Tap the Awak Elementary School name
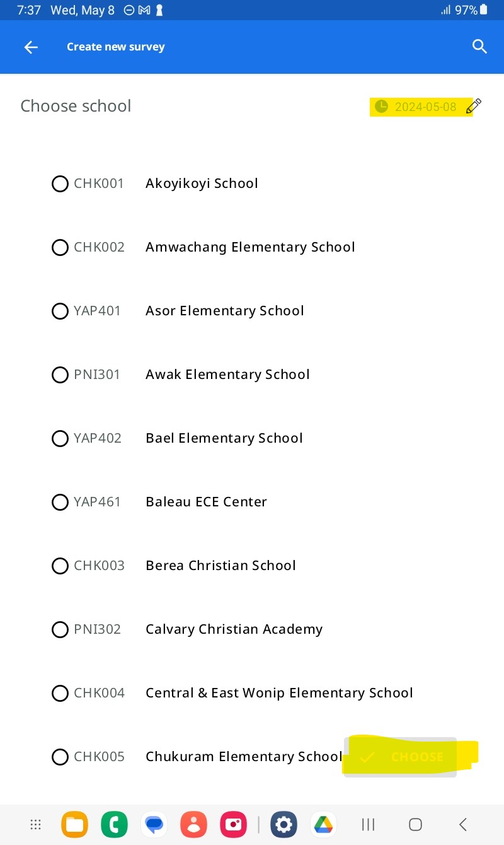The width and height of the screenshot is (504, 845). coord(227,375)
